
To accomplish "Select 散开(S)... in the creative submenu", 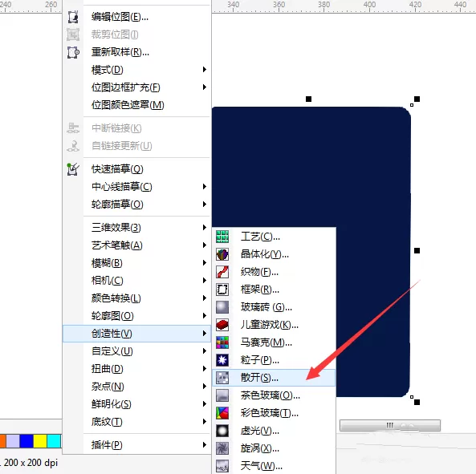I will pyautogui.click(x=274, y=378).
